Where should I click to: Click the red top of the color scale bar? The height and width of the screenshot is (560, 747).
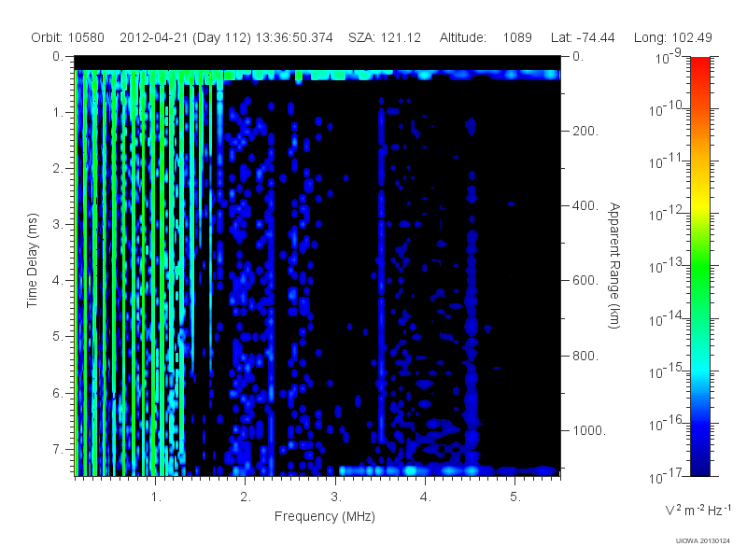coord(699,64)
